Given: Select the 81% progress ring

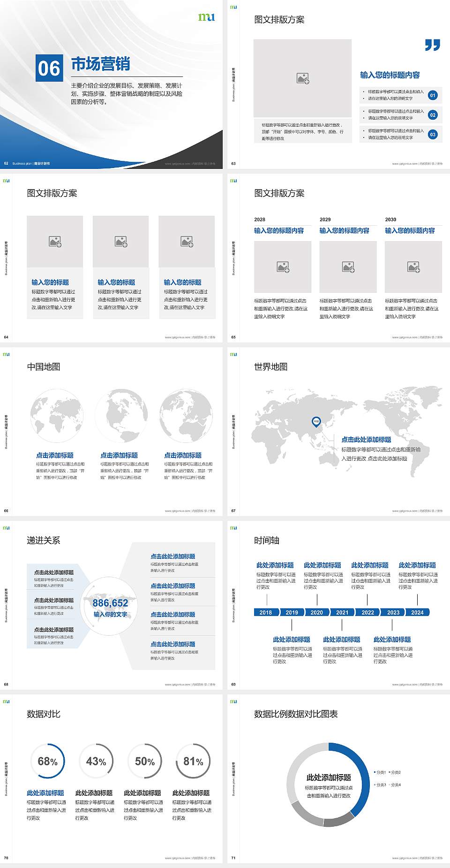Looking at the screenshot, I should tap(193, 761).
